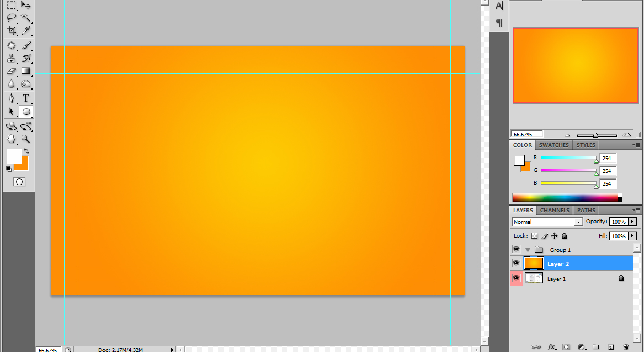Toggle lock image pixels brush icon

[545, 235]
